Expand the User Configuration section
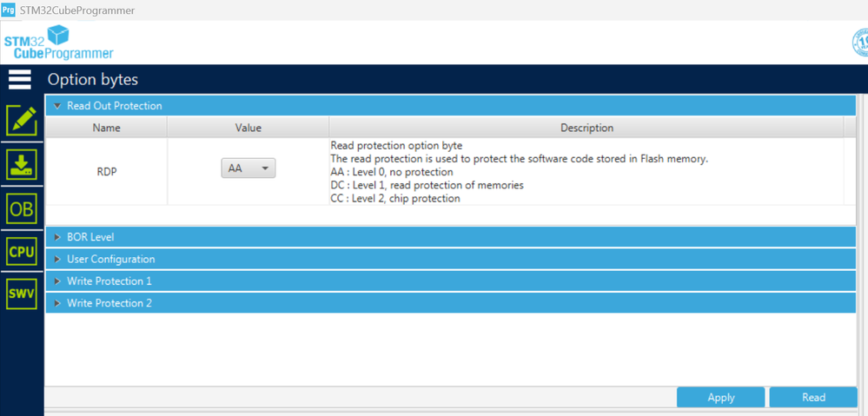868x416 pixels. click(451, 259)
